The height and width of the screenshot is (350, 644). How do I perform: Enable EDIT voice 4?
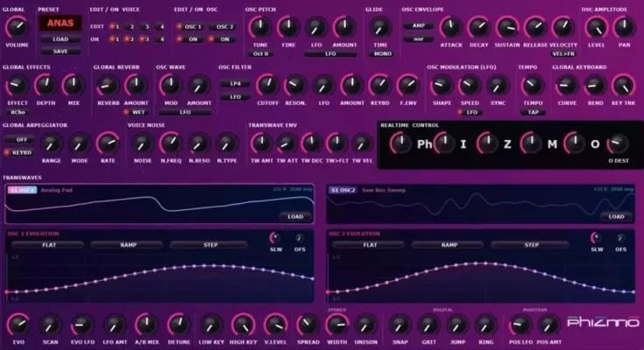159,26
